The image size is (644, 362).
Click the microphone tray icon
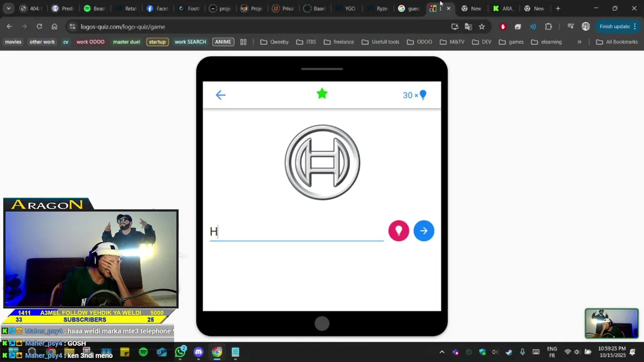coord(522,352)
